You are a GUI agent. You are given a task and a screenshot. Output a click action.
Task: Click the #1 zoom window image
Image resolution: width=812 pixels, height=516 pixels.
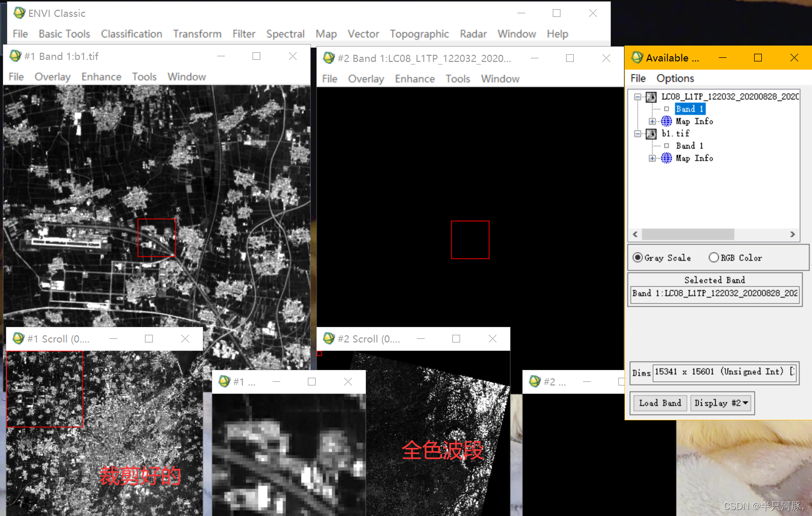pyautogui.click(x=289, y=455)
